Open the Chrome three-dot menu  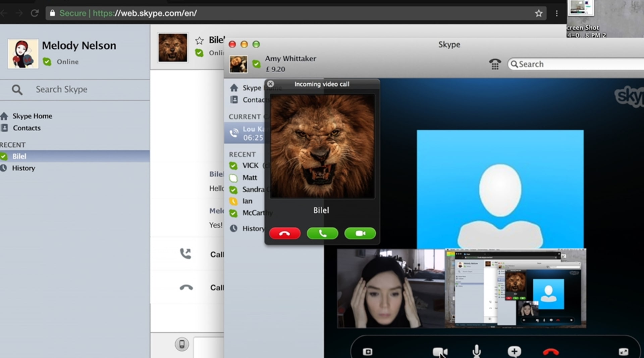tap(557, 13)
